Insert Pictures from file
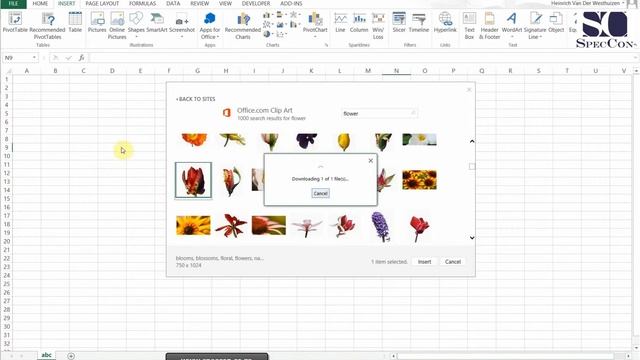Image resolution: width=640 pixels, height=360 pixels. pos(97,22)
